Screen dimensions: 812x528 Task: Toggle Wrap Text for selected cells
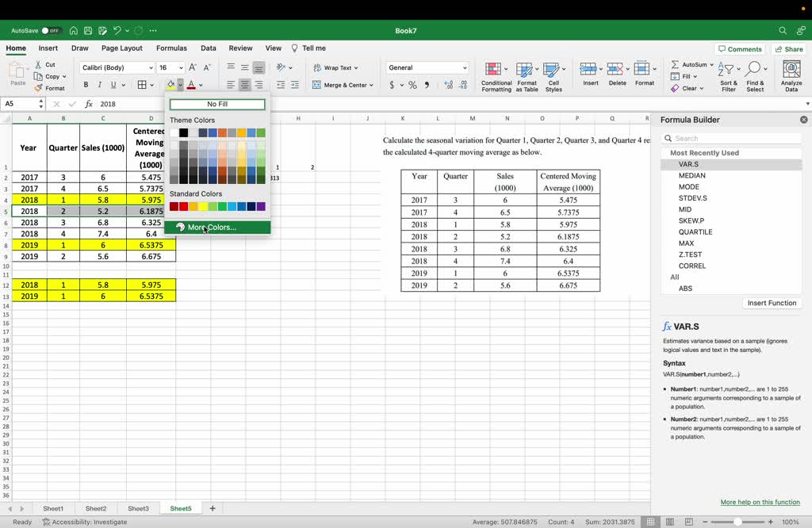335,67
